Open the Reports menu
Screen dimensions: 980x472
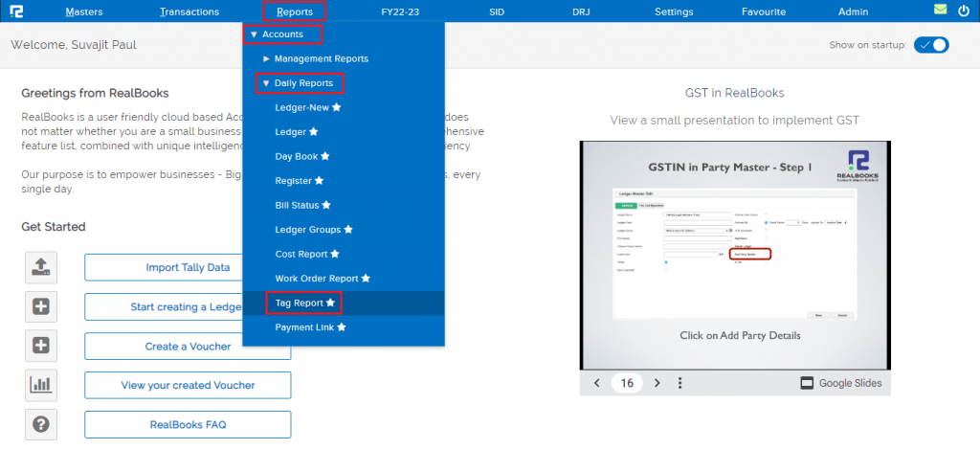(x=295, y=11)
